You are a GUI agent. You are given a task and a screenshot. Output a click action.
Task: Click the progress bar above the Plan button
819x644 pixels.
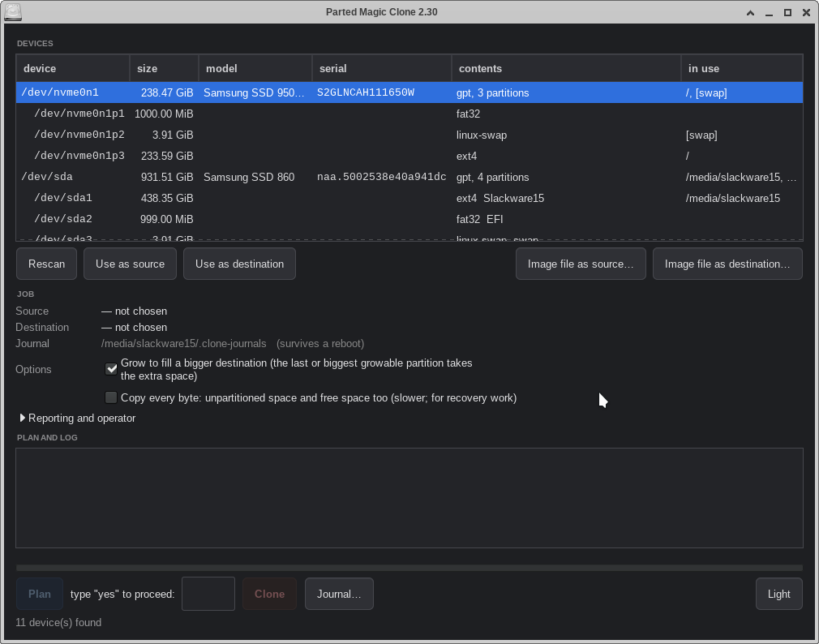click(409, 567)
